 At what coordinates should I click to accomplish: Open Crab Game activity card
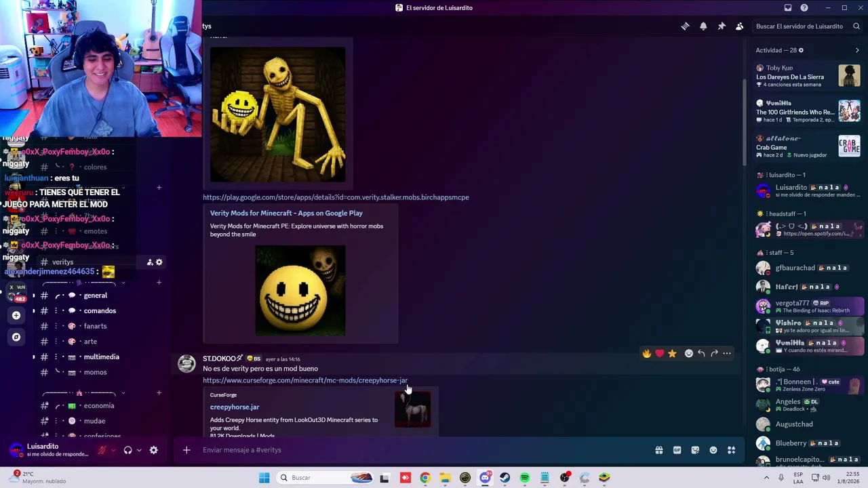808,146
